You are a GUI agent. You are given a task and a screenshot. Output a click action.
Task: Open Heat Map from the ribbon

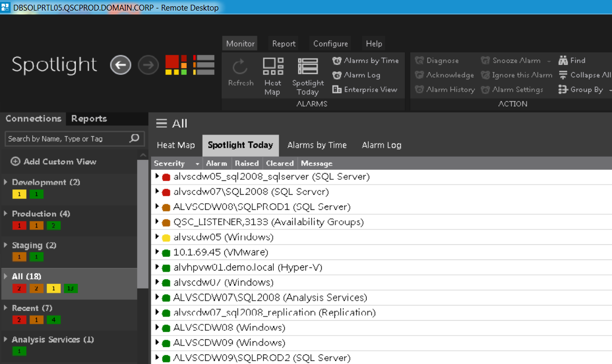pyautogui.click(x=272, y=76)
